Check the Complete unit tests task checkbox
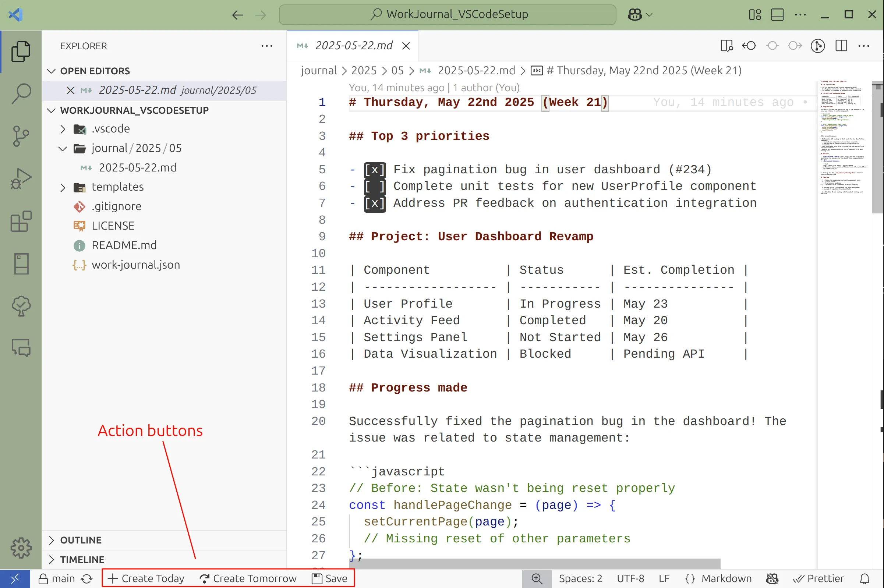 (374, 187)
